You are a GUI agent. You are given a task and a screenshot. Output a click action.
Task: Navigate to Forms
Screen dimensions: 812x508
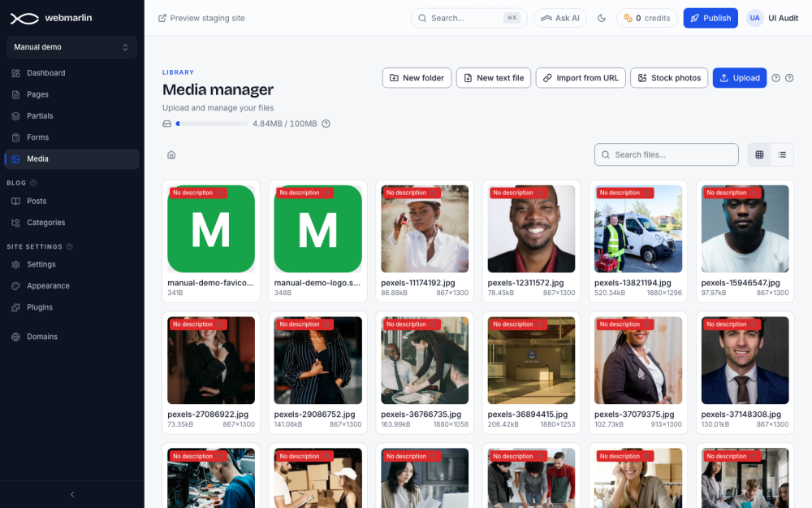[72, 137]
